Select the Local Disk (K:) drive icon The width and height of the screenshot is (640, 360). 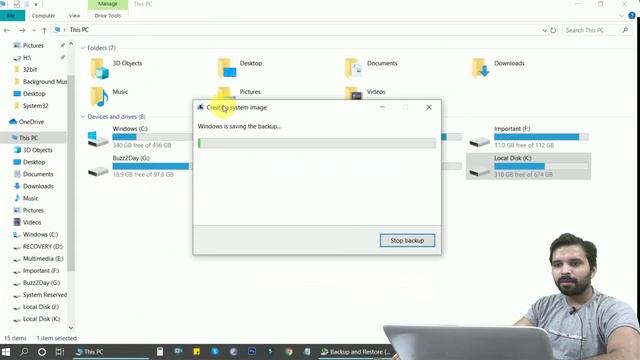(x=479, y=171)
